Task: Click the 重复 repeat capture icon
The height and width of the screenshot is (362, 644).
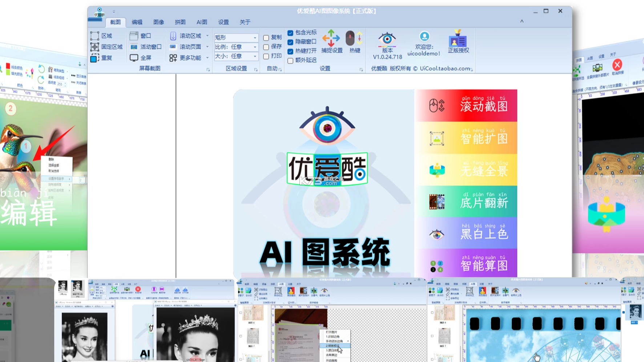Action: pyautogui.click(x=94, y=58)
